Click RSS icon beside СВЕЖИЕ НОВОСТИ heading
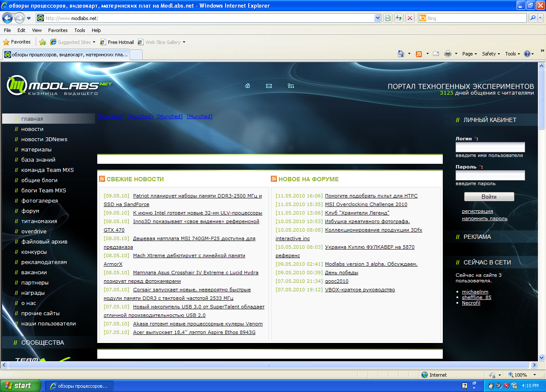Image resolution: width=546 pixels, height=392 pixels. (x=102, y=179)
